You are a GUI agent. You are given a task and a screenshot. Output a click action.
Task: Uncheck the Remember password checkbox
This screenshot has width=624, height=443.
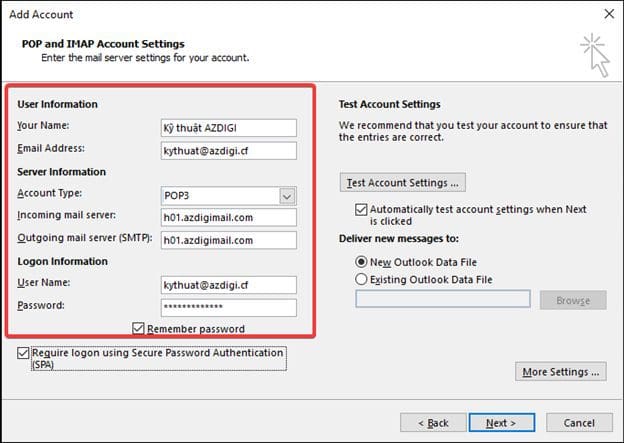(139, 328)
